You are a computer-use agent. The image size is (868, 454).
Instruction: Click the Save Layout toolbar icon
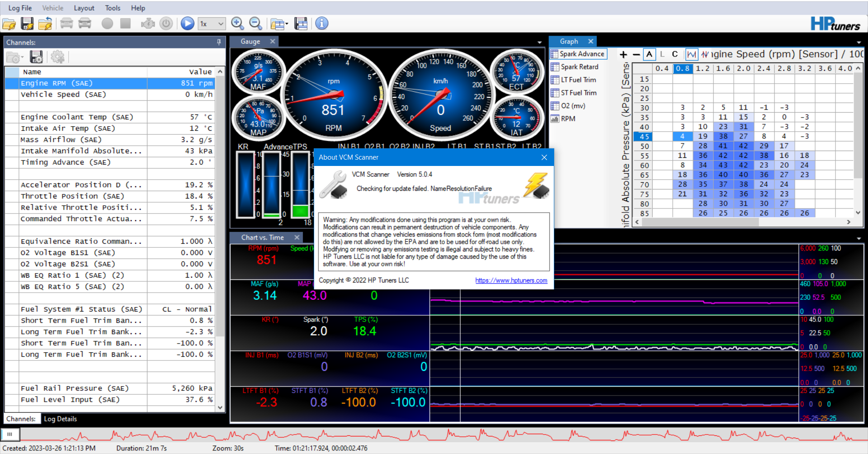click(x=301, y=24)
